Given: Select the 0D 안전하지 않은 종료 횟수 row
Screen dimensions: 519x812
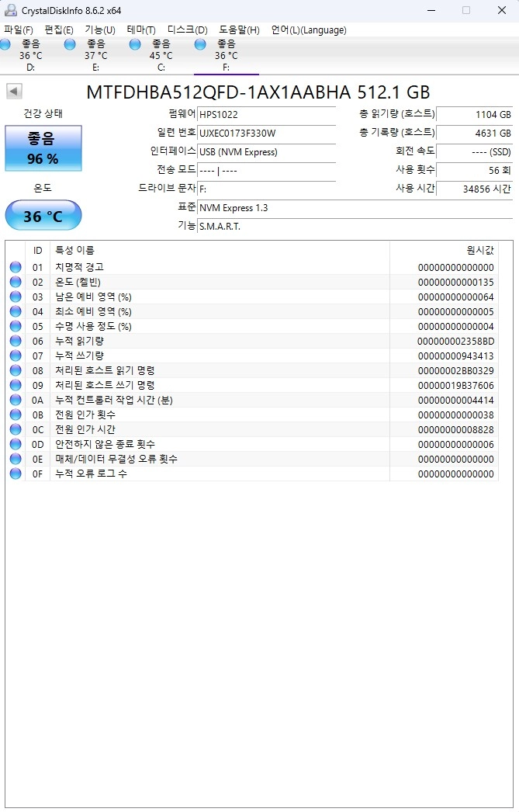Looking at the screenshot, I should coord(252,444).
